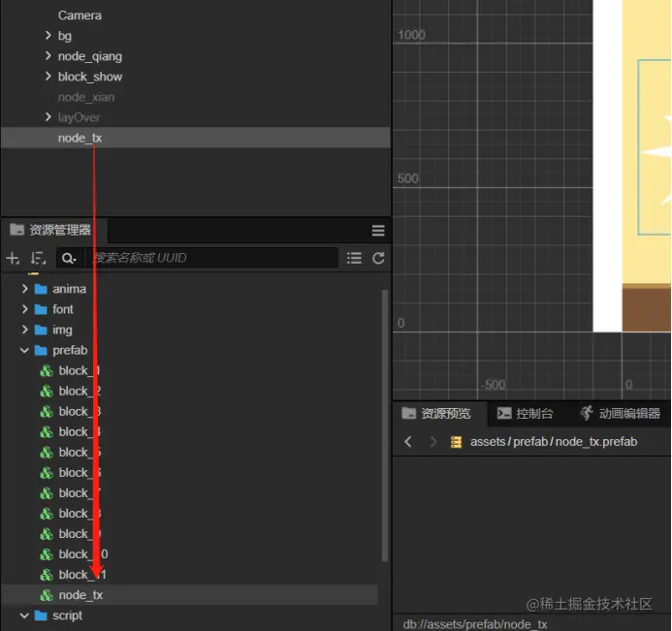This screenshot has width=672, height=631.
Task: Select node_tx in the hierarchy
Action: (x=196, y=138)
